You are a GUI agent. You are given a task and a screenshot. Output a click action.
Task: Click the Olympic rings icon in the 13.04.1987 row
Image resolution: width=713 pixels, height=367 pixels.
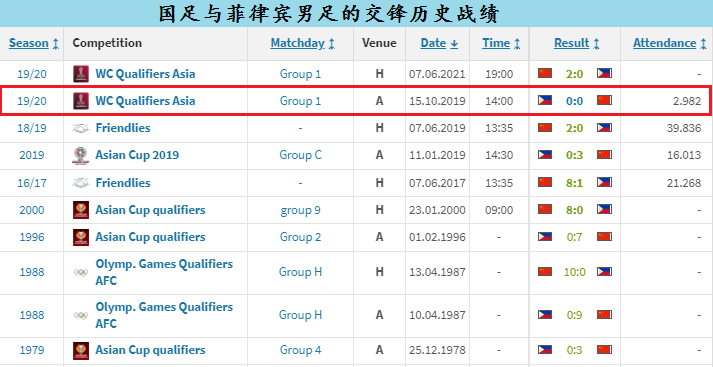point(81,272)
